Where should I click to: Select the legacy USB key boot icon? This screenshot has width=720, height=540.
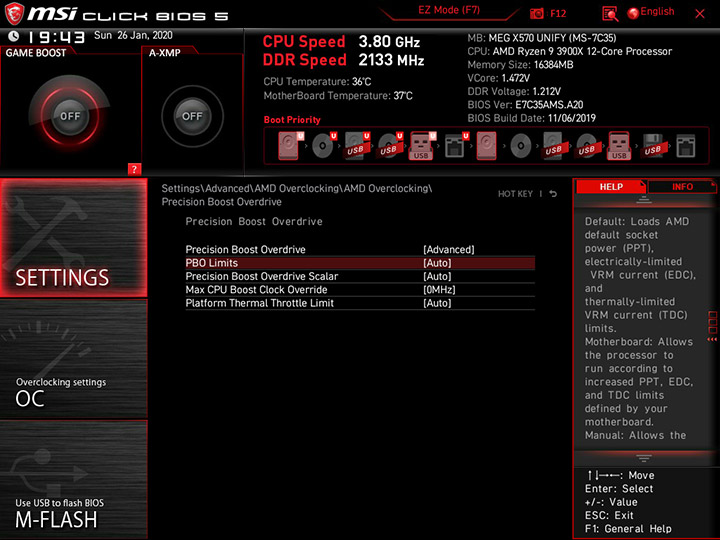[619, 146]
